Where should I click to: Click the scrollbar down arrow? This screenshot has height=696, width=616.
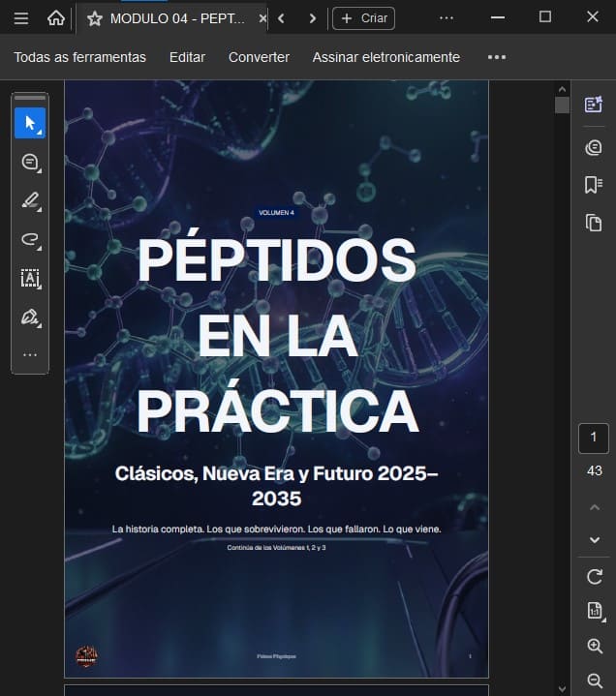tap(562, 689)
